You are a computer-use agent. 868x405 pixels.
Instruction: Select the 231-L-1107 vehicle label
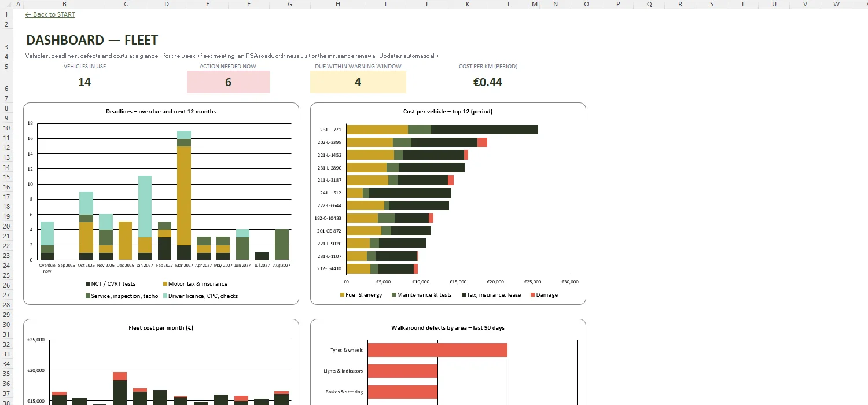329,256
